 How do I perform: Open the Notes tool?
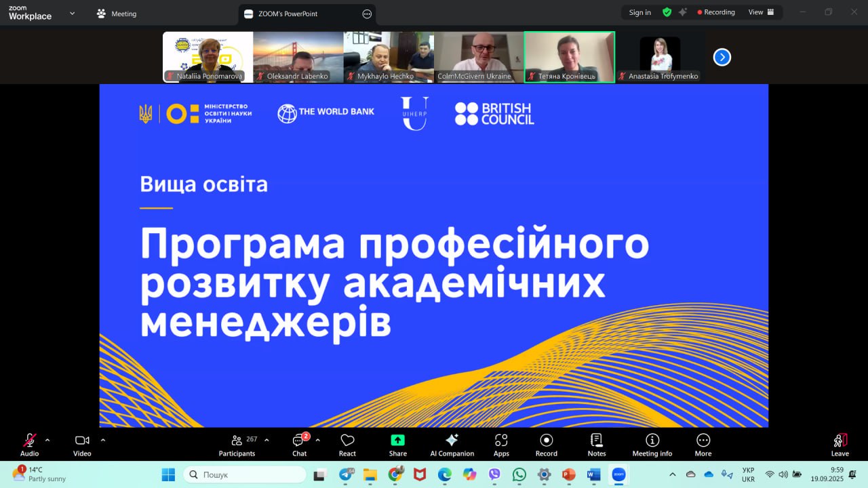pyautogui.click(x=597, y=444)
